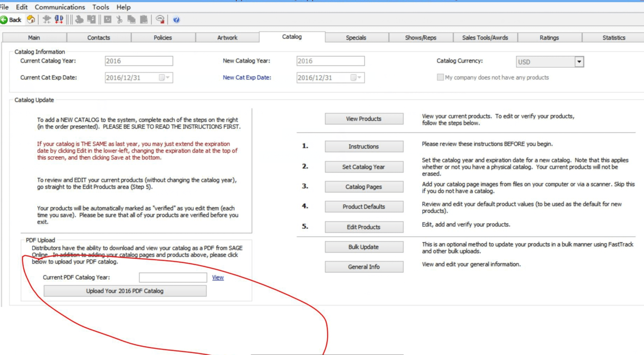
Task: Open the New Cat Exp Date picker
Action: click(356, 77)
